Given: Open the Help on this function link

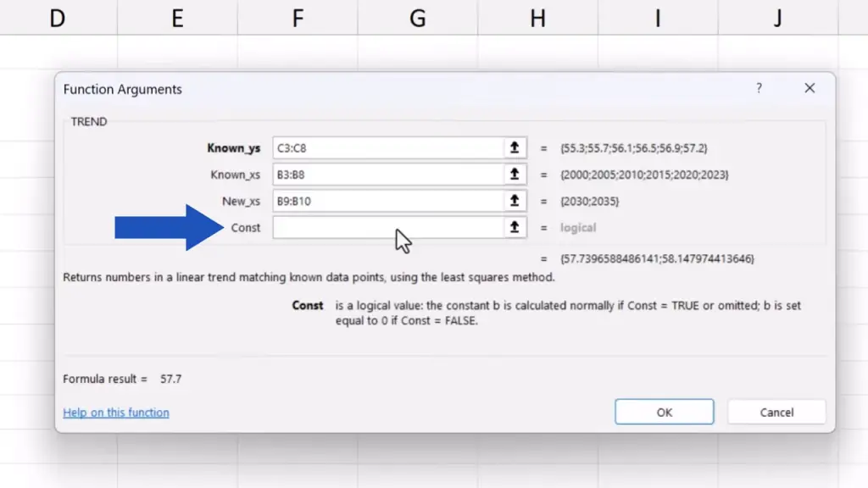Looking at the screenshot, I should pyautogui.click(x=116, y=413).
